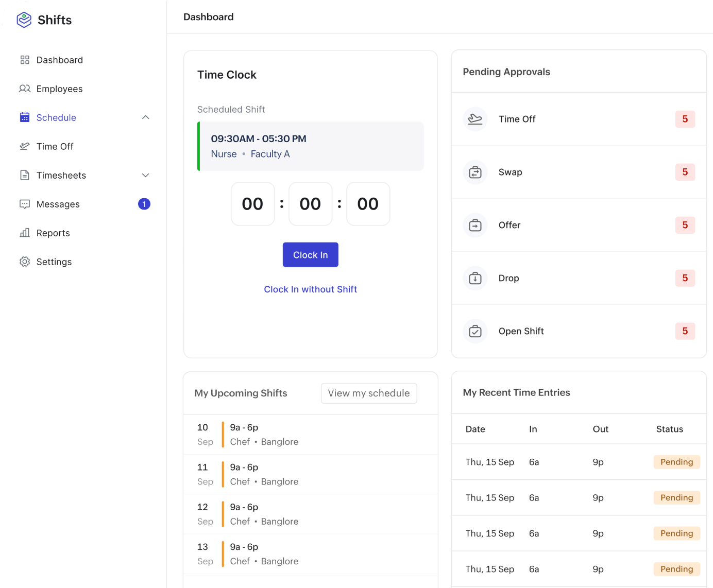Click the Time Clock heading
This screenshot has width=713, height=588.
[x=227, y=75]
